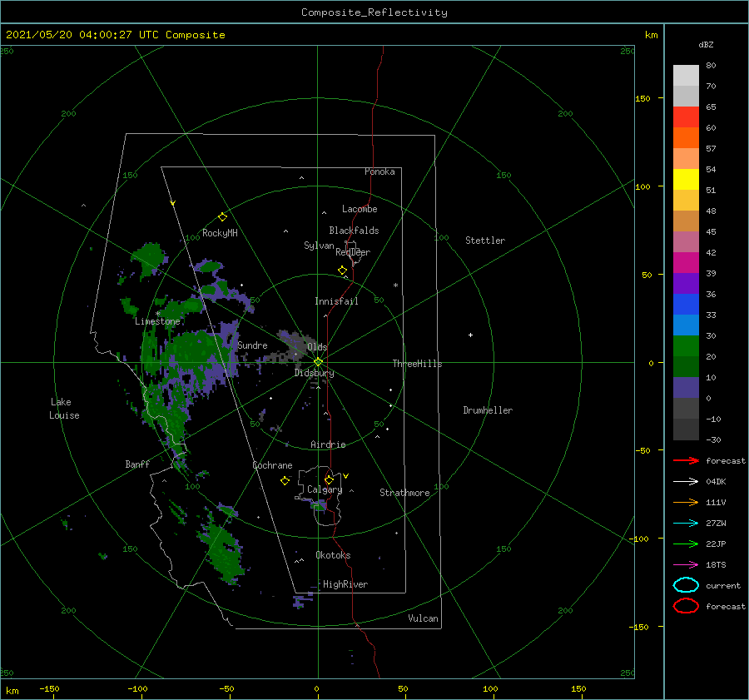749x700 pixels.
Task: Click the HighRiver town label
Action: click(x=345, y=584)
